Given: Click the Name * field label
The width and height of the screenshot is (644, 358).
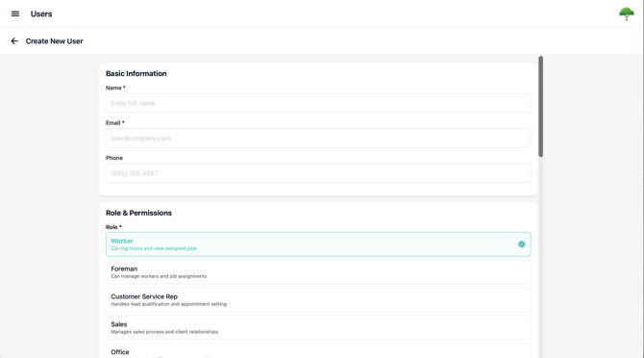Looking at the screenshot, I should coord(115,88).
